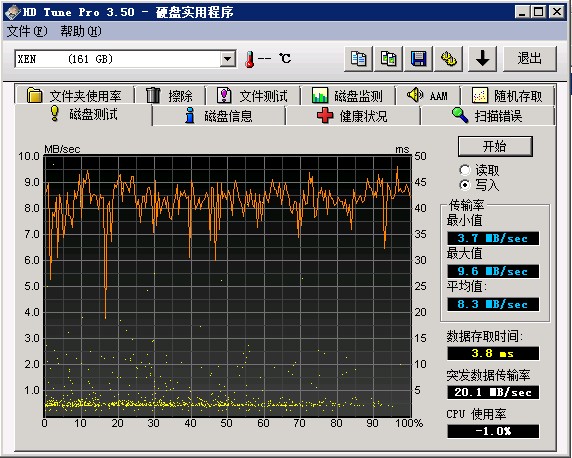Open options with the yellow gears icon
The width and height of the screenshot is (572, 458).
click(449, 58)
